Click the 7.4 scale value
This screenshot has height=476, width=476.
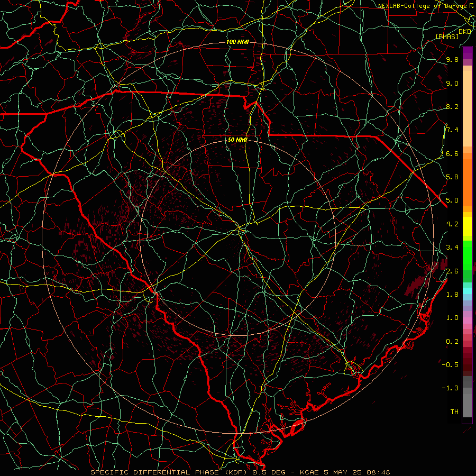click(x=452, y=130)
